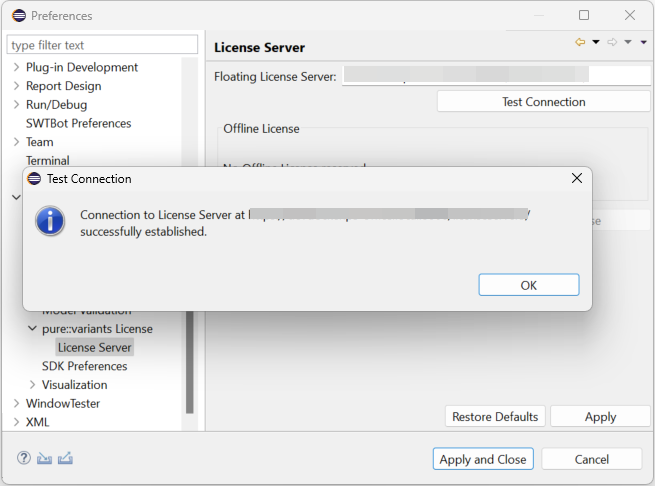The image size is (655, 486).
Task: Collapse the pure::variants License node
Action: coord(32,328)
